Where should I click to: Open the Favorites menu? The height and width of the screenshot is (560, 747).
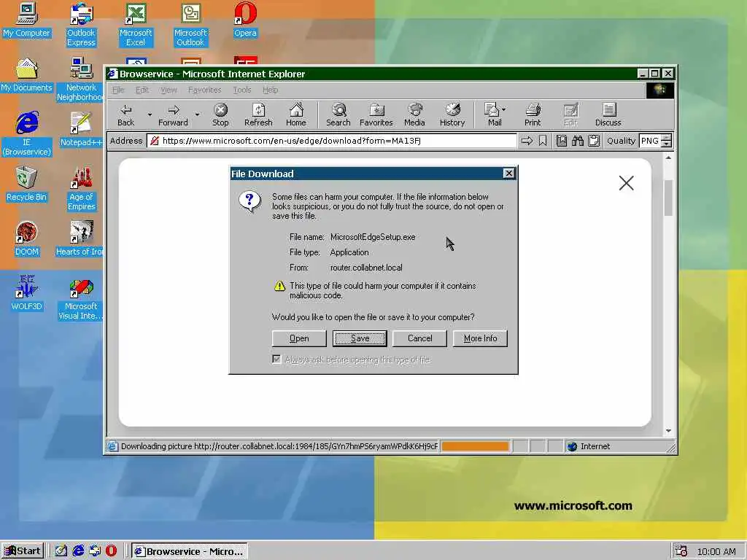coord(204,90)
